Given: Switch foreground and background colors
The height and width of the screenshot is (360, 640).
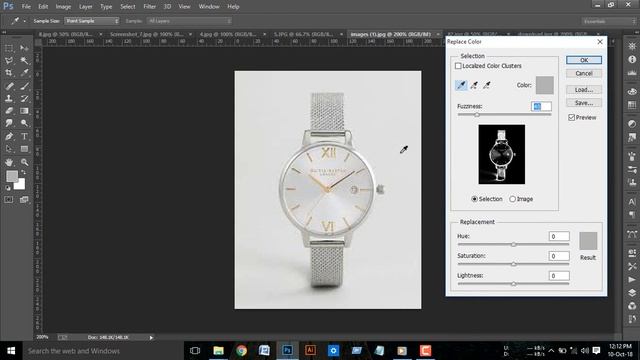Looking at the screenshot, I should click(23, 173).
